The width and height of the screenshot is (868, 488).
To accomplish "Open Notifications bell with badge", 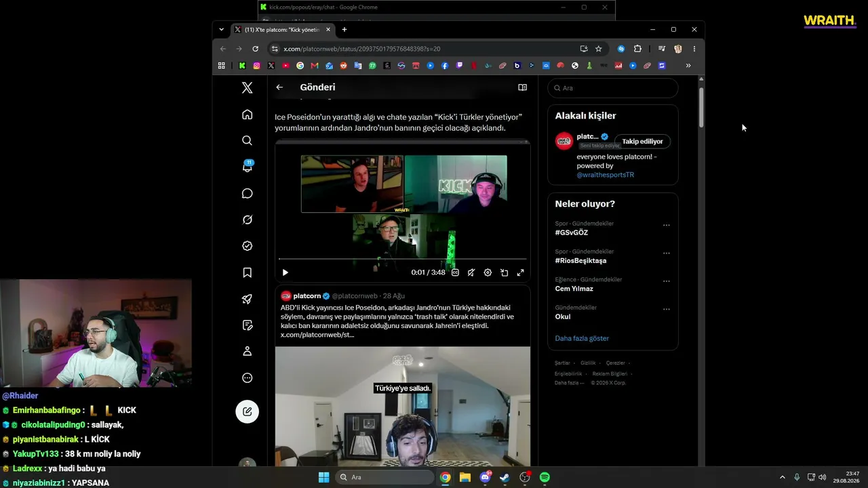I will click(248, 166).
